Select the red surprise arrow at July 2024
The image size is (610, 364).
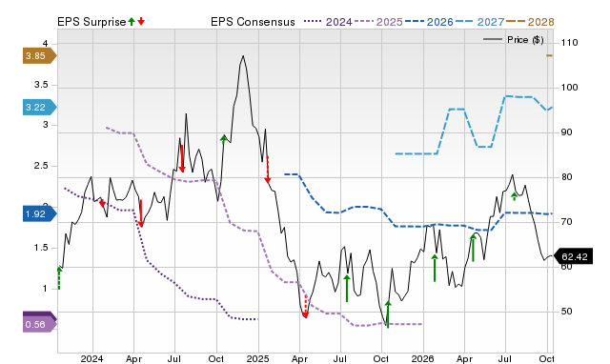click(x=182, y=159)
